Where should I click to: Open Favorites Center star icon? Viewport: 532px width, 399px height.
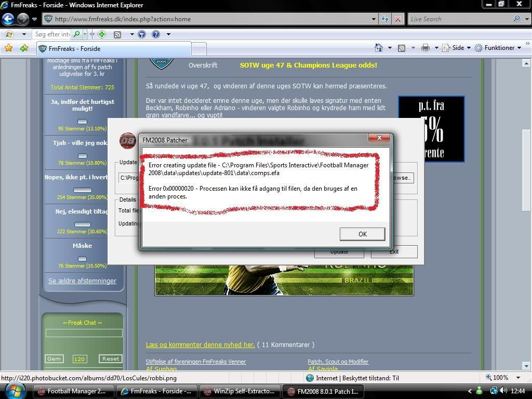[8, 48]
